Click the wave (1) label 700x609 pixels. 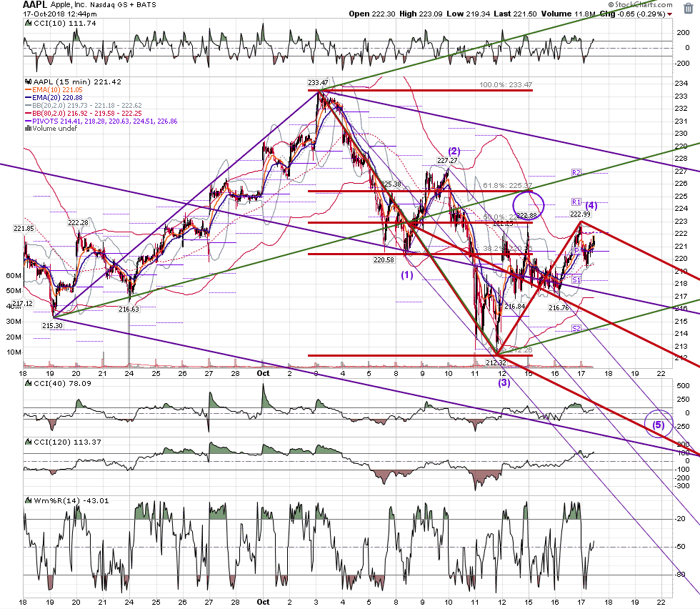click(x=406, y=274)
